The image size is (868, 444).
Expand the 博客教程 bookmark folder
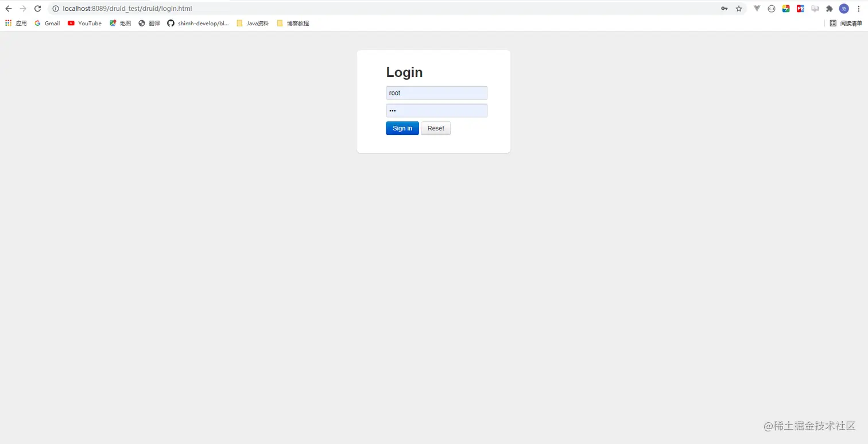[293, 24]
